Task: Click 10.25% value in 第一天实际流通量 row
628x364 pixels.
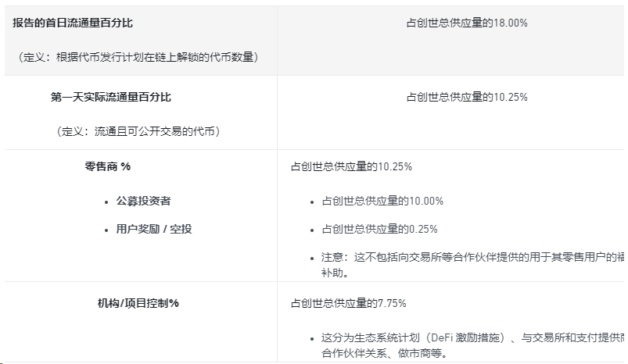Action: coord(466,97)
